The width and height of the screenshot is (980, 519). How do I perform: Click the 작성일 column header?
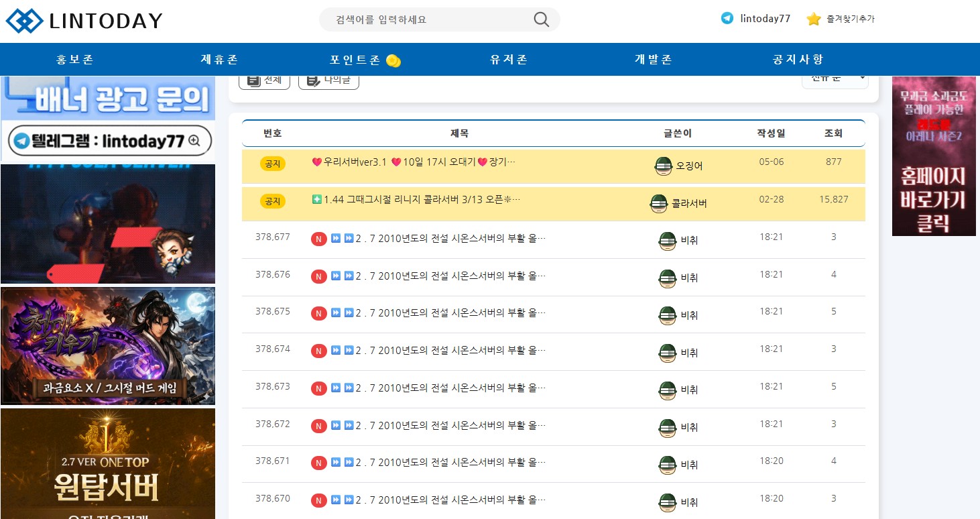point(771,133)
